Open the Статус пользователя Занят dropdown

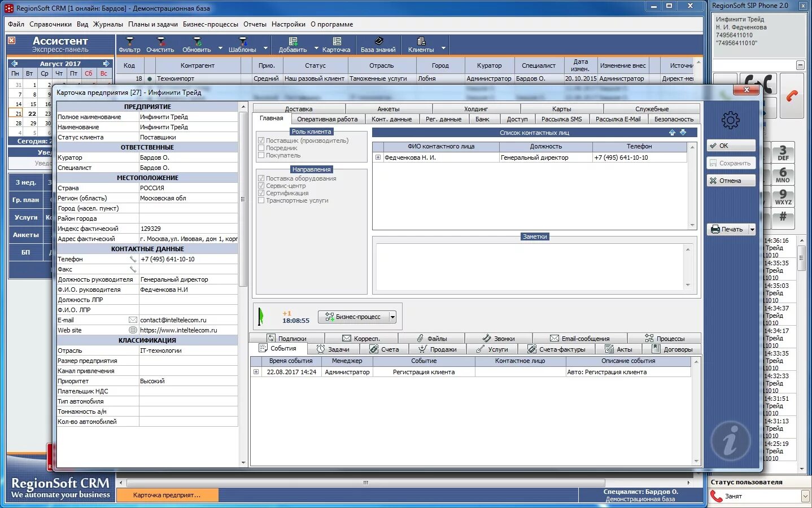coord(805,496)
